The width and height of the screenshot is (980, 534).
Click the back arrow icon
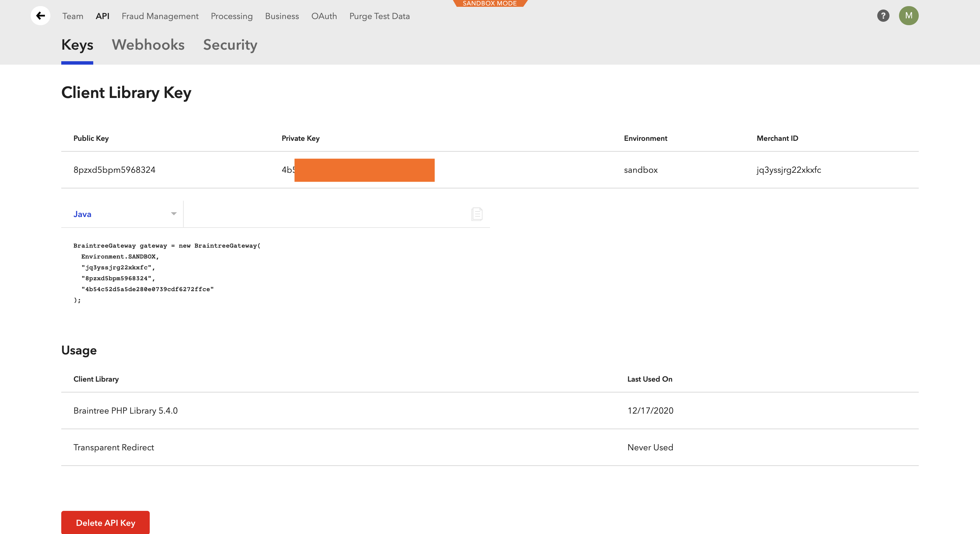point(40,16)
